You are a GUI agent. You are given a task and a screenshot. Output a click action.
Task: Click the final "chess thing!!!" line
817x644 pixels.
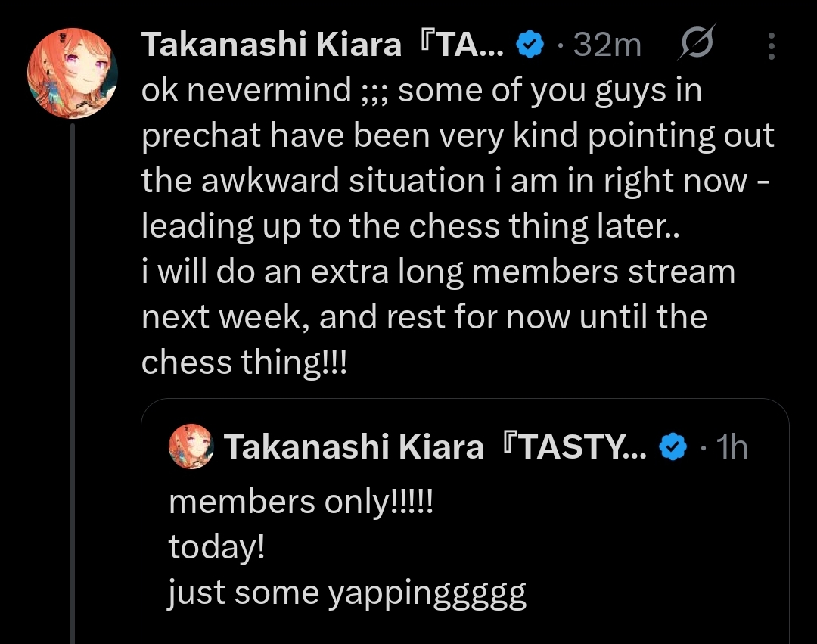click(x=244, y=363)
